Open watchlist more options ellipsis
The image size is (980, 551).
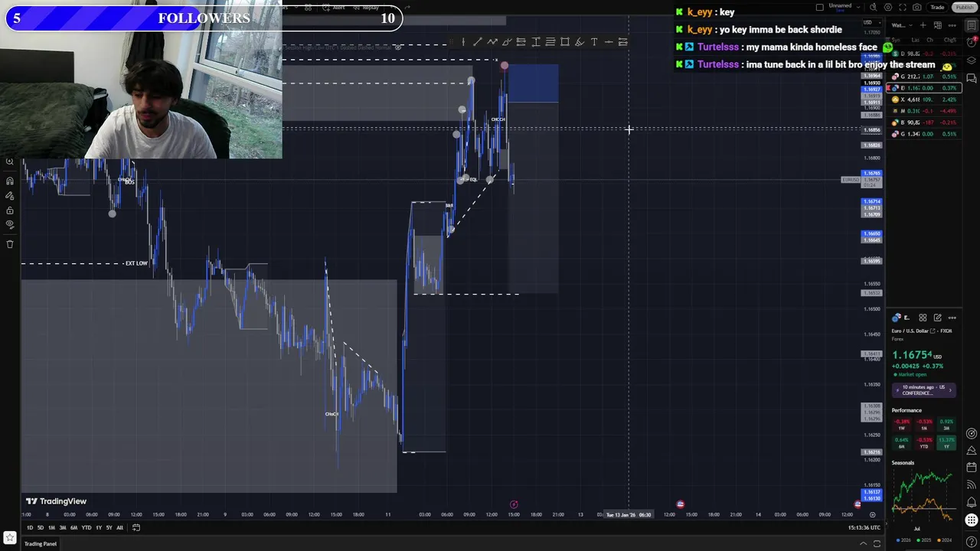coord(952,25)
